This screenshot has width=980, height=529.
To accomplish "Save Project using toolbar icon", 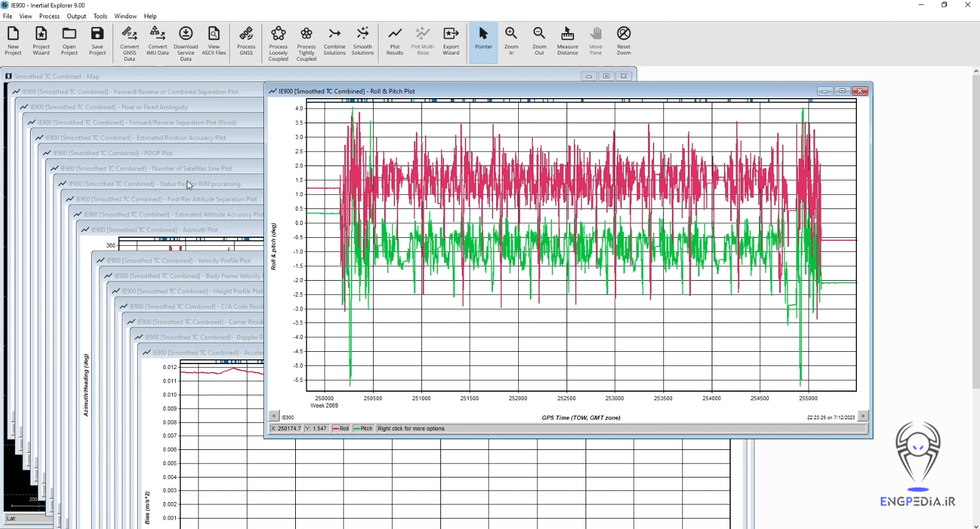I will point(97,42).
